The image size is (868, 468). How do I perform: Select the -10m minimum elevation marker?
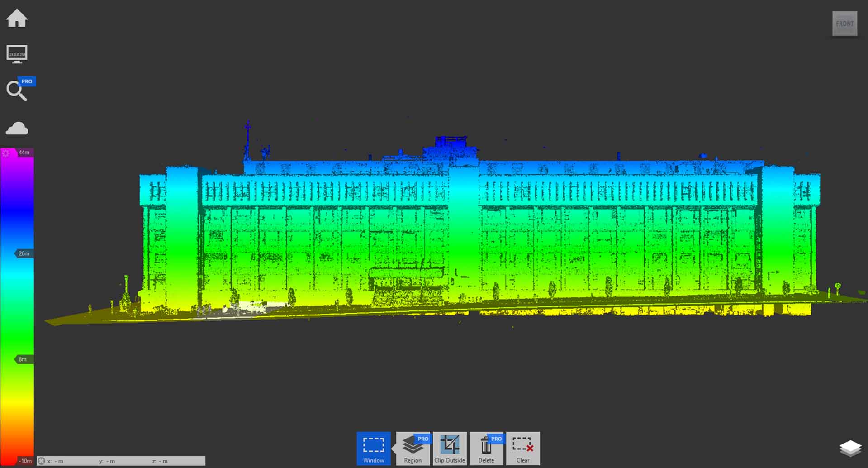tap(25, 461)
